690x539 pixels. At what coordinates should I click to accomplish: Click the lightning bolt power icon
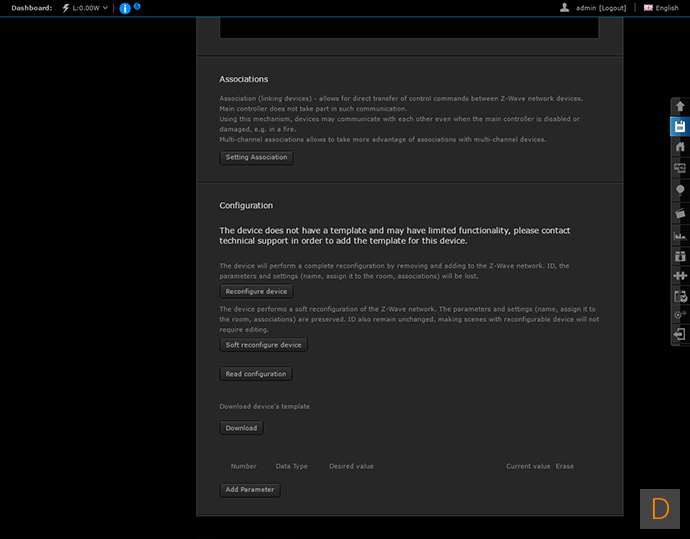[x=66, y=8]
